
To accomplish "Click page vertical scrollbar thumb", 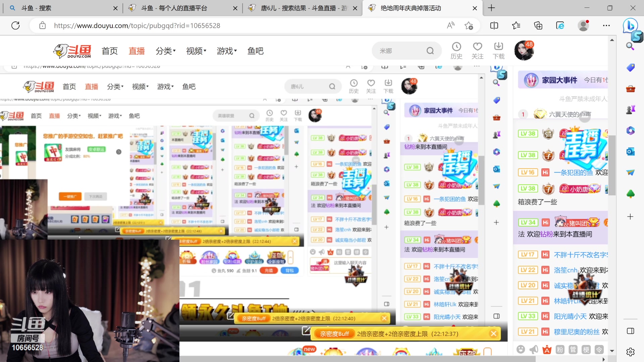I will pos(612,165).
